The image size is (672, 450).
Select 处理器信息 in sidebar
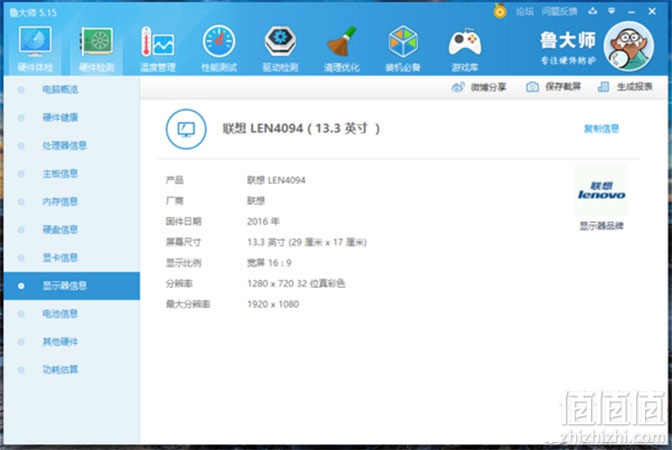point(72,146)
